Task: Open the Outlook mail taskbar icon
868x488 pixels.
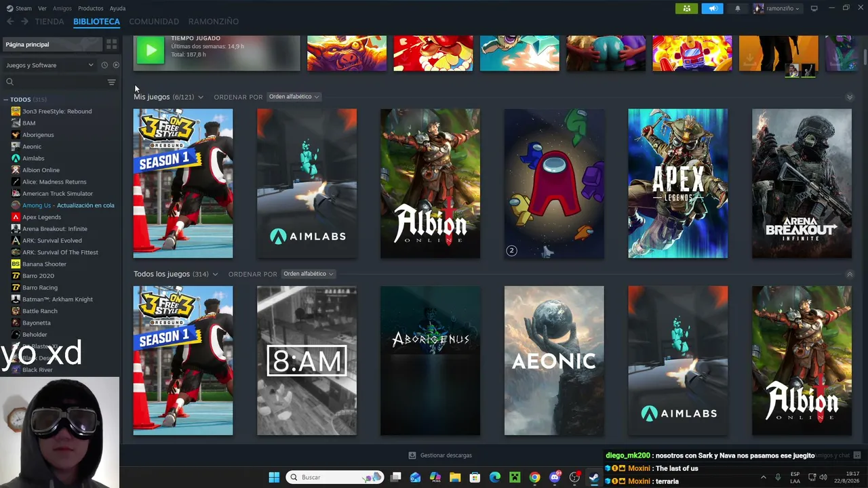Action: pos(416,477)
